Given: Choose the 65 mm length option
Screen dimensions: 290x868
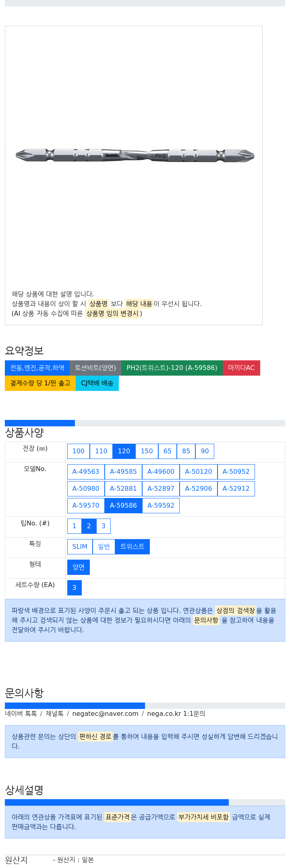Looking at the screenshot, I should pyautogui.click(x=168, y=451).
